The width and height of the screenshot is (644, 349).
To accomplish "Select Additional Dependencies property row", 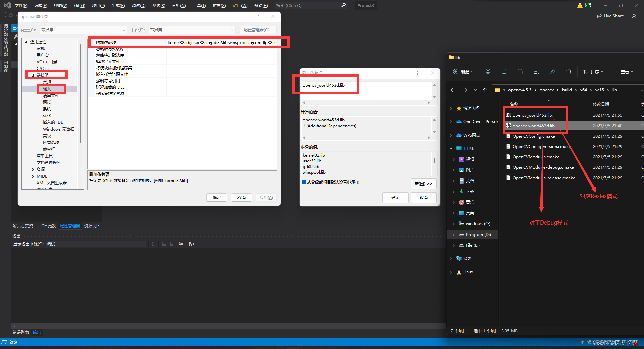I will coord(183,43).
